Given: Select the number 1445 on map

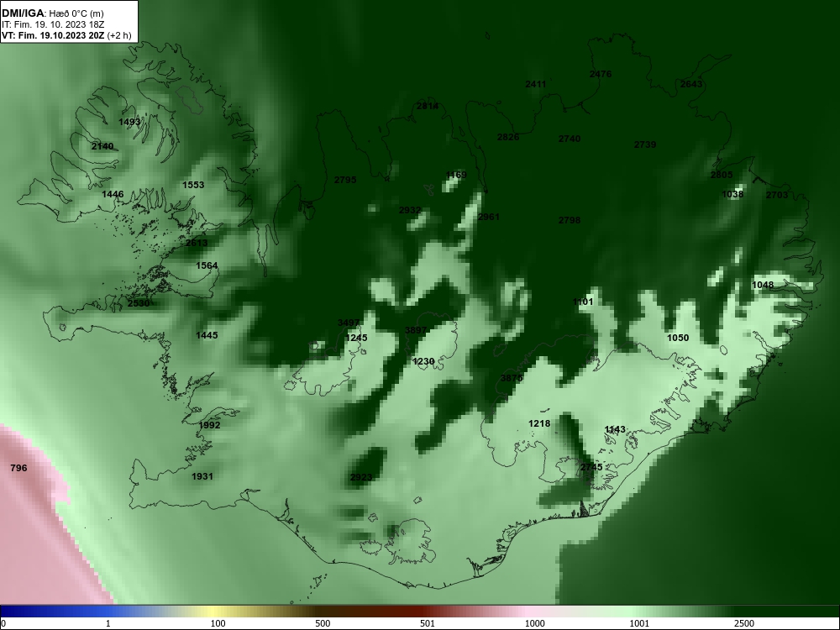Looking at the screenshot, I should (207, 335).
